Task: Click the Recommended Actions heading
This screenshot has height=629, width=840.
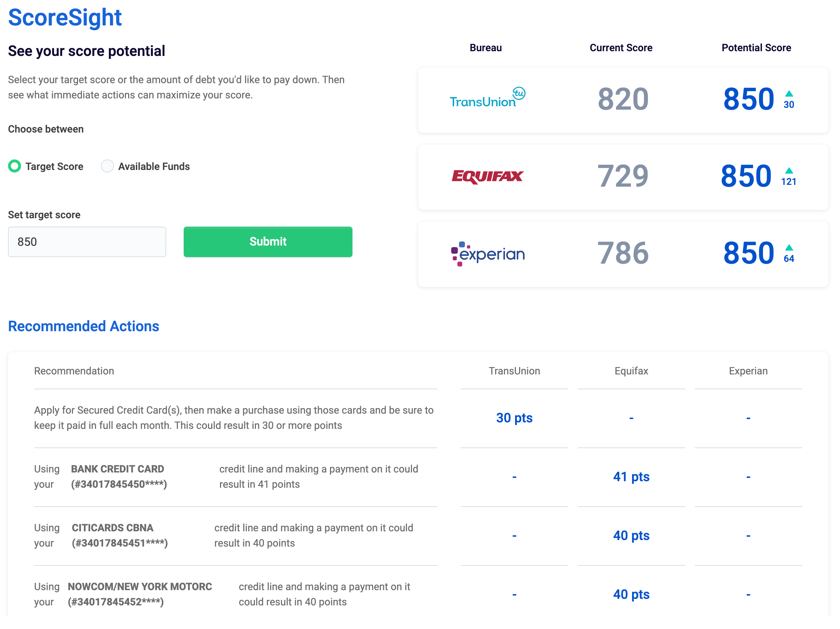Action: (83, 326)
